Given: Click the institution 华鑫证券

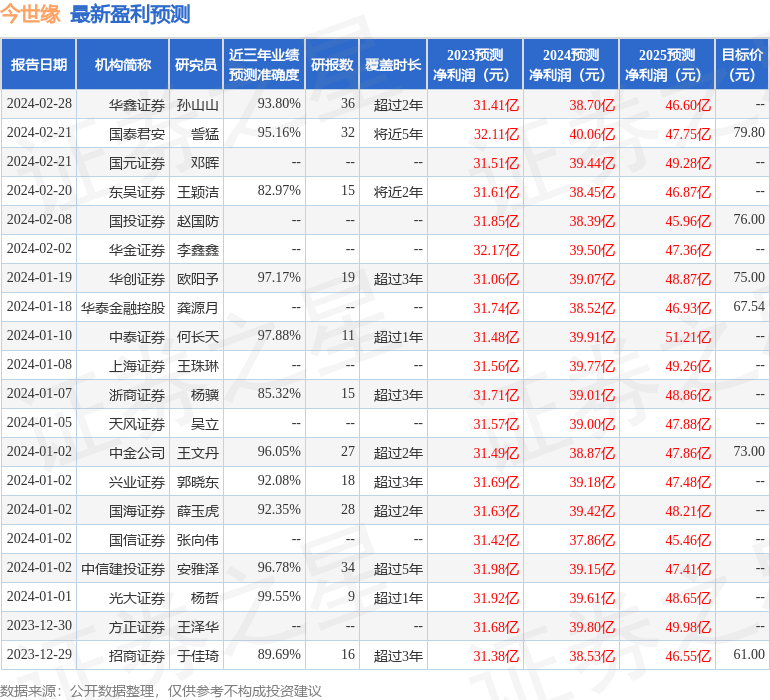Looking at the screenshot, I should click(x=137, y=105).
